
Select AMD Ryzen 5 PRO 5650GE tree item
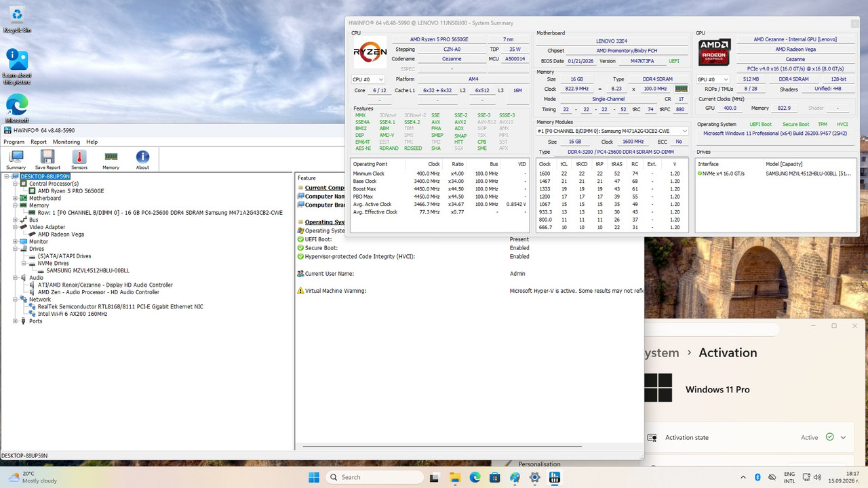click(70, 190)
